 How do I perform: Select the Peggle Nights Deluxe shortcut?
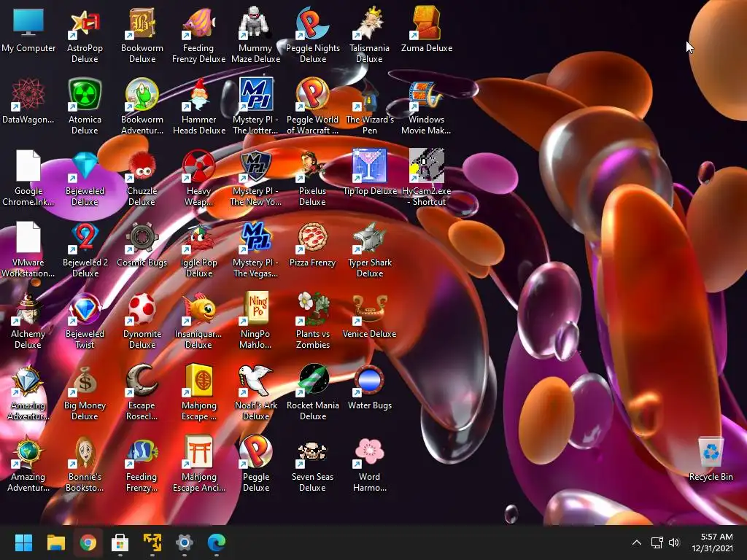coord(312,23)
